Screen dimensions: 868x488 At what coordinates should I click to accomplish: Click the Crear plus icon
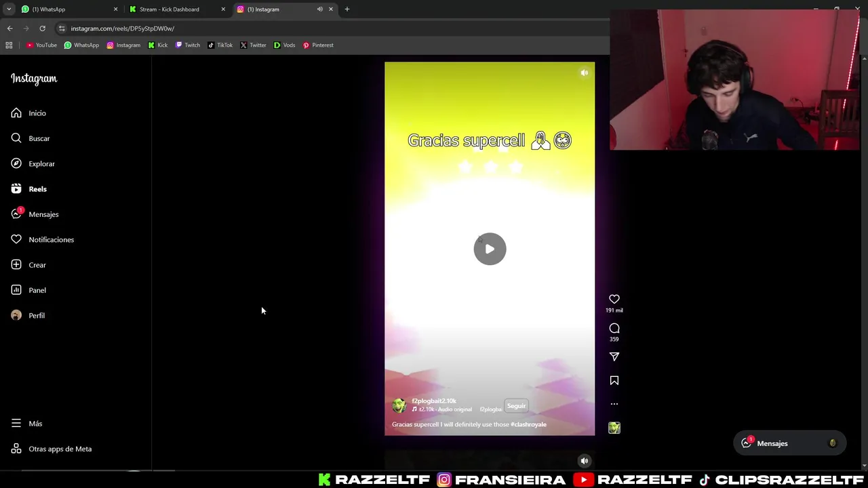pyautogui.click(x=16, y=265)
